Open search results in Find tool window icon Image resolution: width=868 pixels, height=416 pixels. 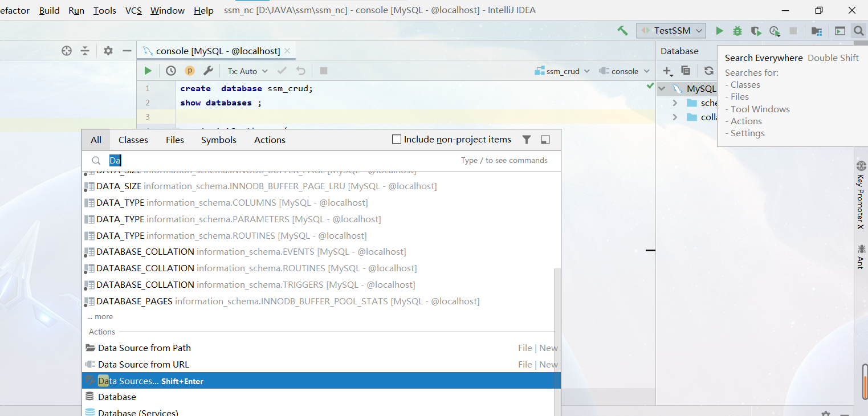coord(545,140)
